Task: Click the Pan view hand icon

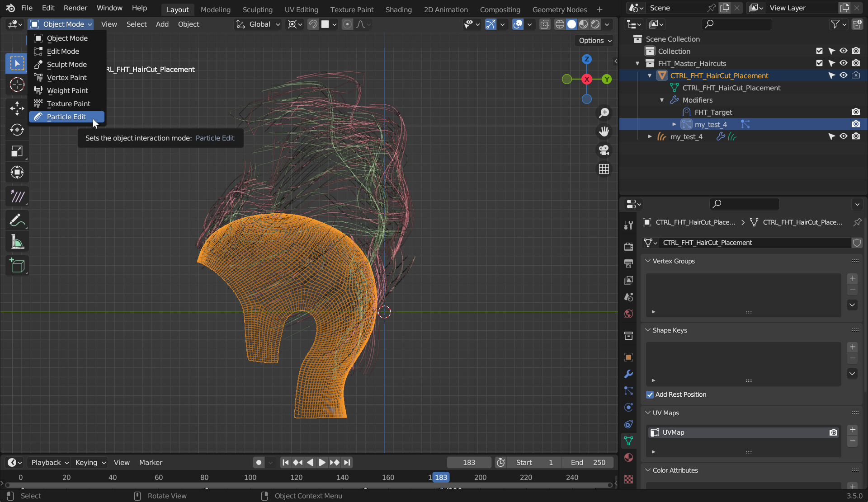Action: point(604,131)
